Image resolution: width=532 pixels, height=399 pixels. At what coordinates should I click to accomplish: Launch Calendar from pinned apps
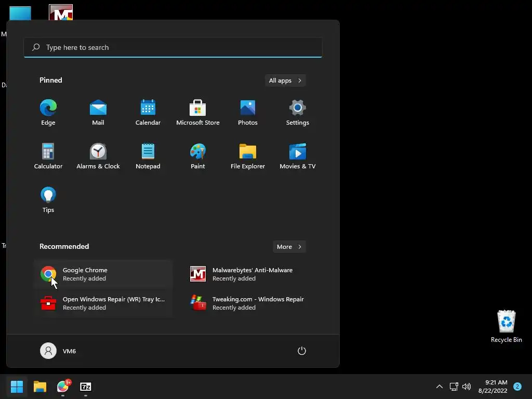click(x=148, y=113)
